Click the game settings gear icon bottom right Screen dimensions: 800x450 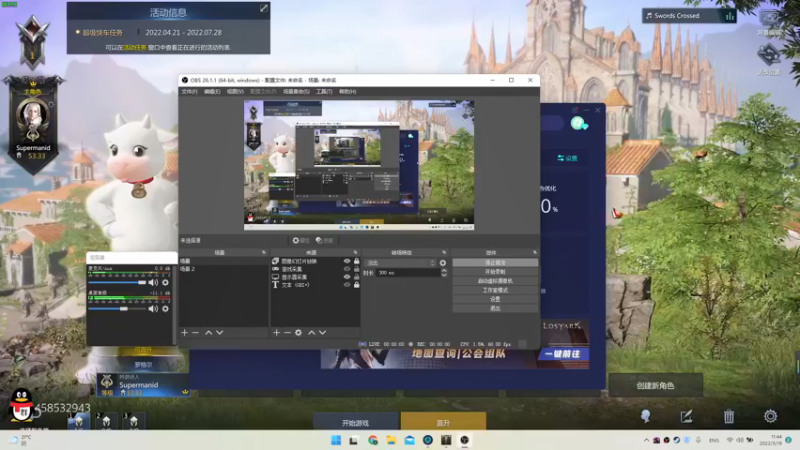pos(770,416)
